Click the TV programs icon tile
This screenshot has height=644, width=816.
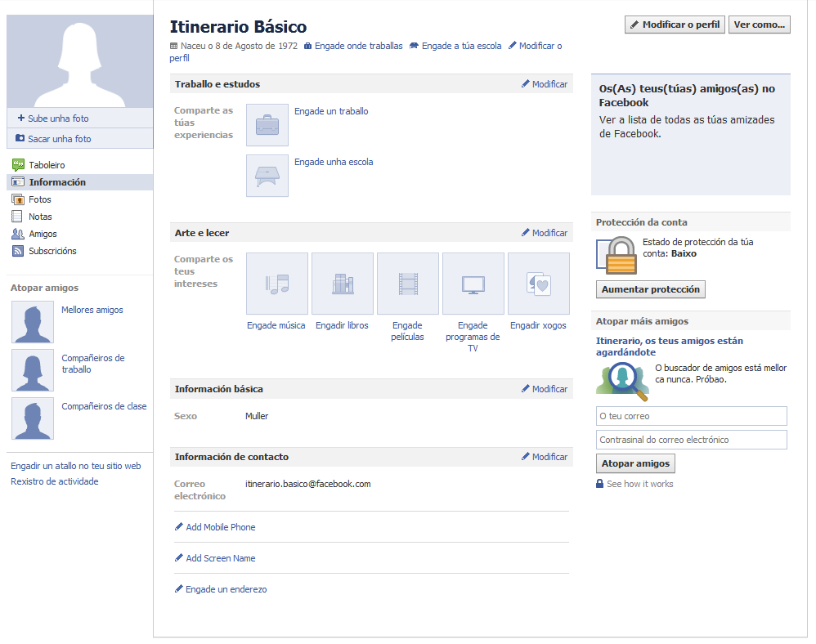pos(473,284)
